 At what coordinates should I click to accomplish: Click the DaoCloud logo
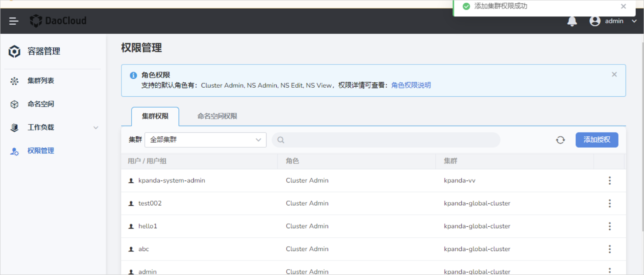58,21
